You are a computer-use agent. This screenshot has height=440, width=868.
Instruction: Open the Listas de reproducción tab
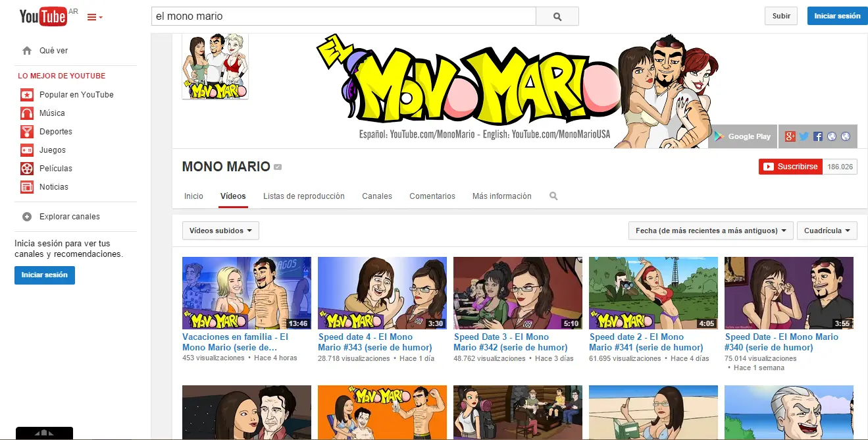304,196
